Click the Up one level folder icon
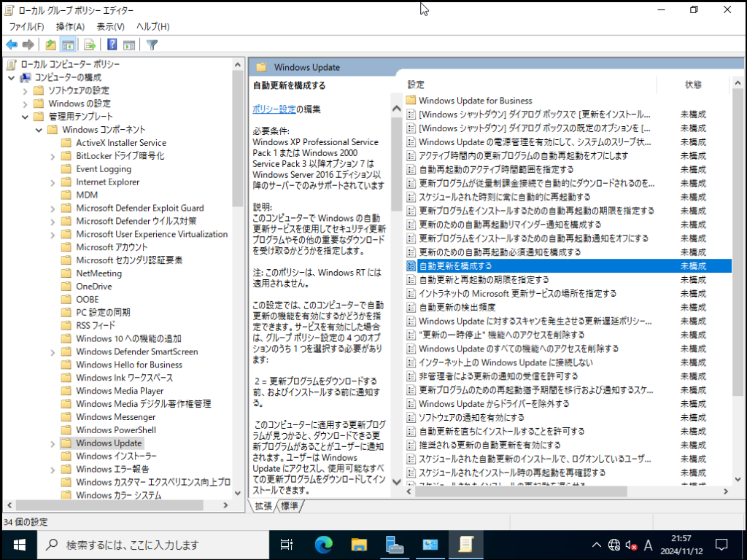Viewport: 747px width, 560px height. (51, 44)
